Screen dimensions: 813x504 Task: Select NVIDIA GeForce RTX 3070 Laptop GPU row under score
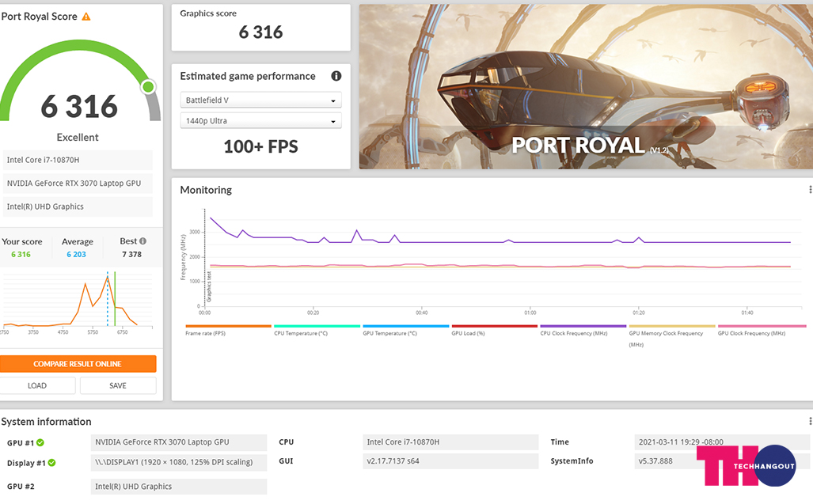click(78, 184)
